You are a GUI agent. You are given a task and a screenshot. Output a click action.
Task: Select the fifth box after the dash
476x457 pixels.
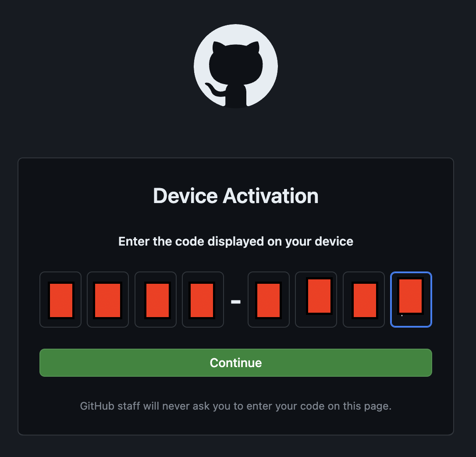[x=269, y=300]
